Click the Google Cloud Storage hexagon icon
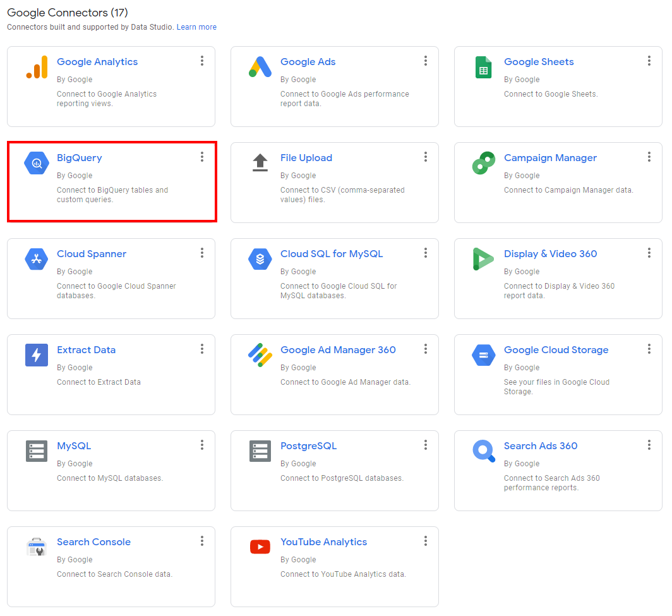Image resolution: width=672 pixels, height=616 pixels. click(483, 355)
